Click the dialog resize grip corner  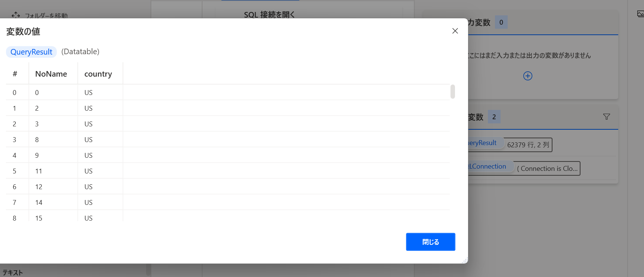(465, 261)
